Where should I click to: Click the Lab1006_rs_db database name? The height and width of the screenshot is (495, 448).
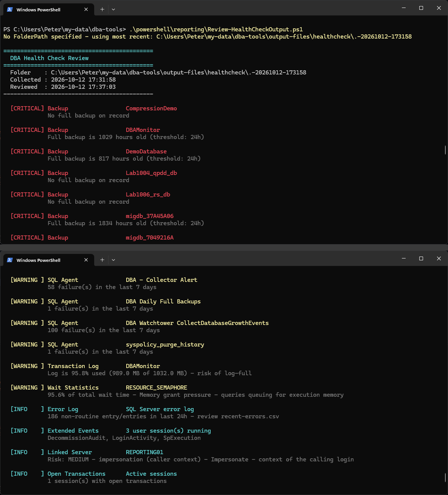pyautogui.click(x=148, y=195)
